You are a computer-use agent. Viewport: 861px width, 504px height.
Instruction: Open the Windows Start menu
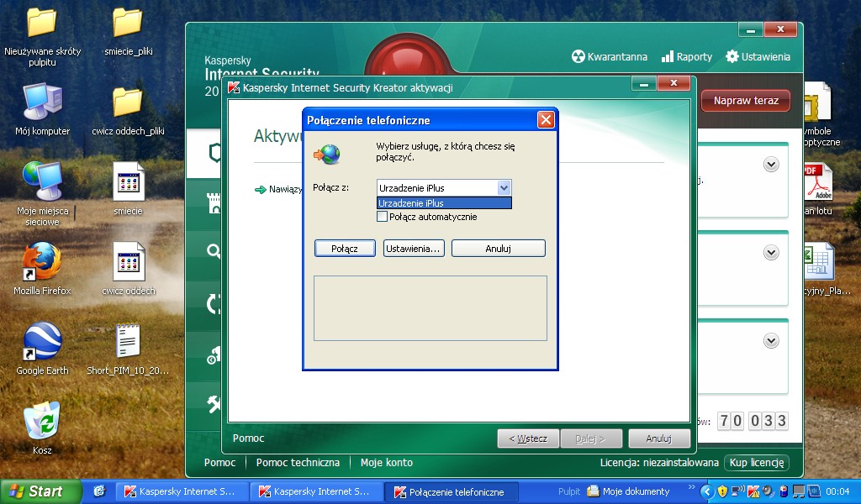point(40,491)
